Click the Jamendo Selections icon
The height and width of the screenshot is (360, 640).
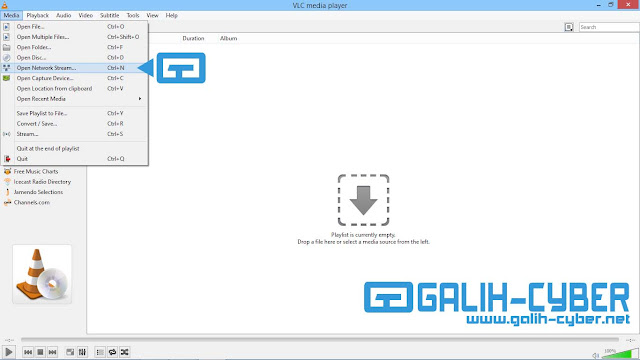coord(7,192)
